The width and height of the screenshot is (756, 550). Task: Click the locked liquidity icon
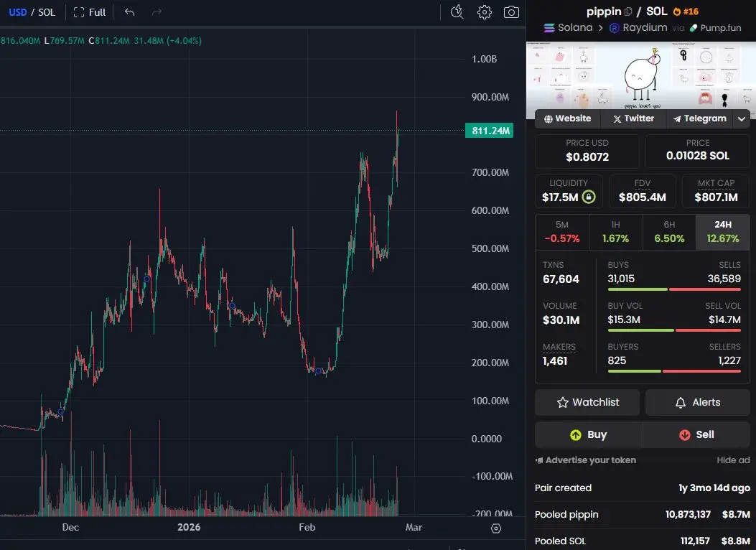[x=589, y=197]
